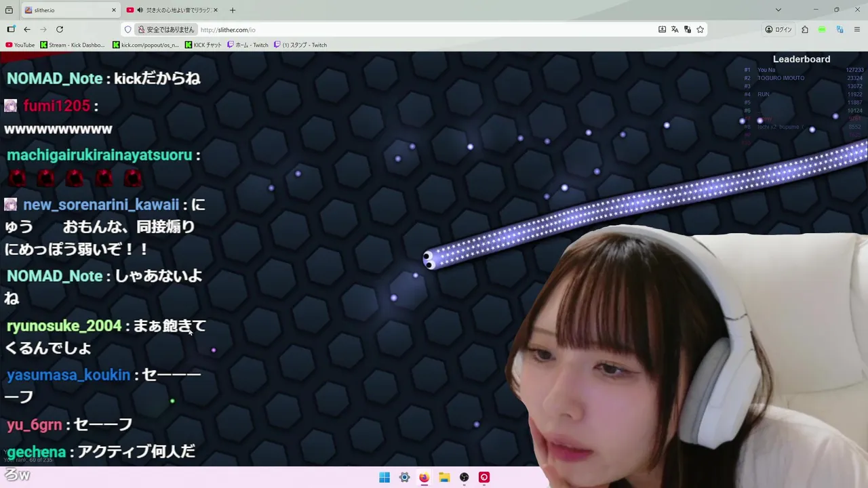
Task: Click the TOGURO IMOUTO leaderboard entry
Action: (781, 78)
